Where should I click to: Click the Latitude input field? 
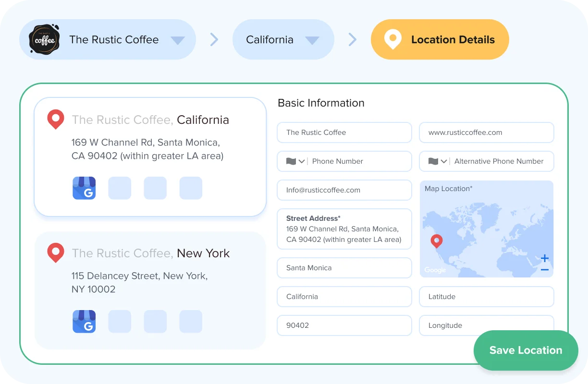coord(486,297)
